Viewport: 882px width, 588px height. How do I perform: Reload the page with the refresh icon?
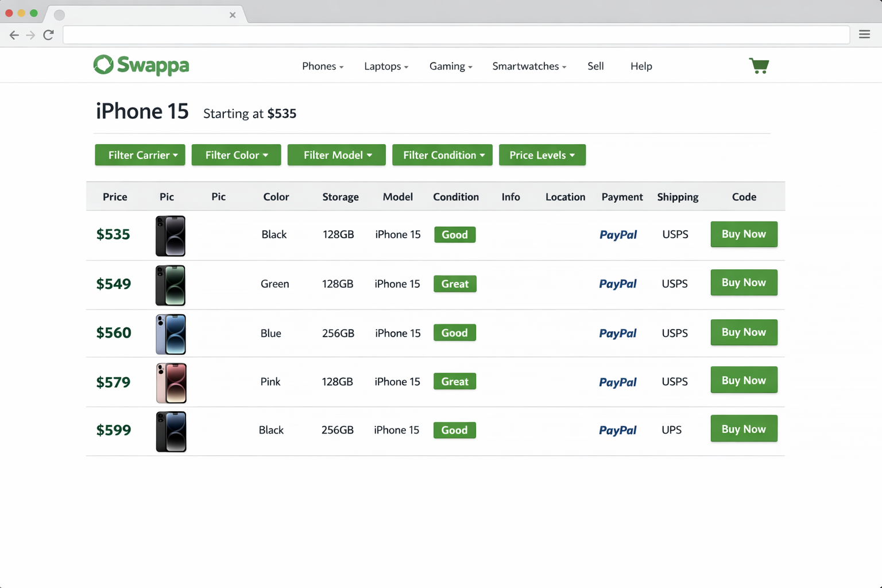coord(49,35)
